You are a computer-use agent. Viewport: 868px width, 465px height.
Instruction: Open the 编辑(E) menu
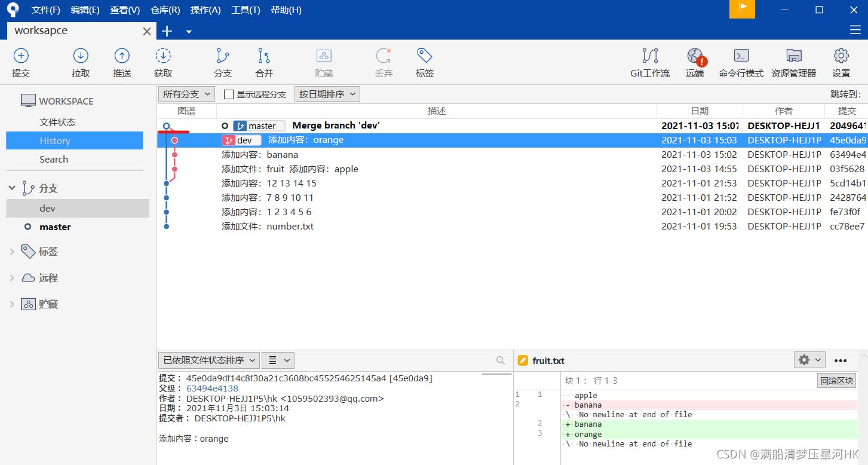85,10
